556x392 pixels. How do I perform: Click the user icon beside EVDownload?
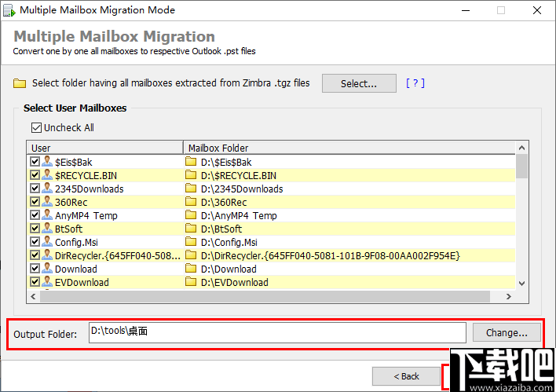47,282
